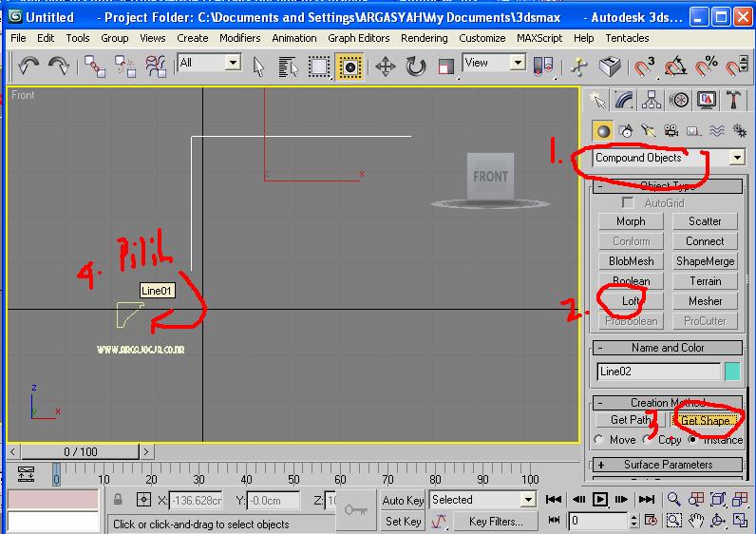This screenshot has width=756, height=534.
Task: Open the Hierarchy command panel tab
Action: [652, 101]
